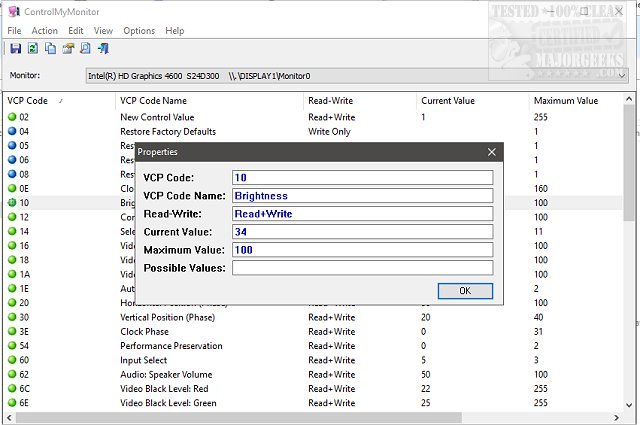Click the empty Possible Values field
640x425 pixels.
(362, 268)
